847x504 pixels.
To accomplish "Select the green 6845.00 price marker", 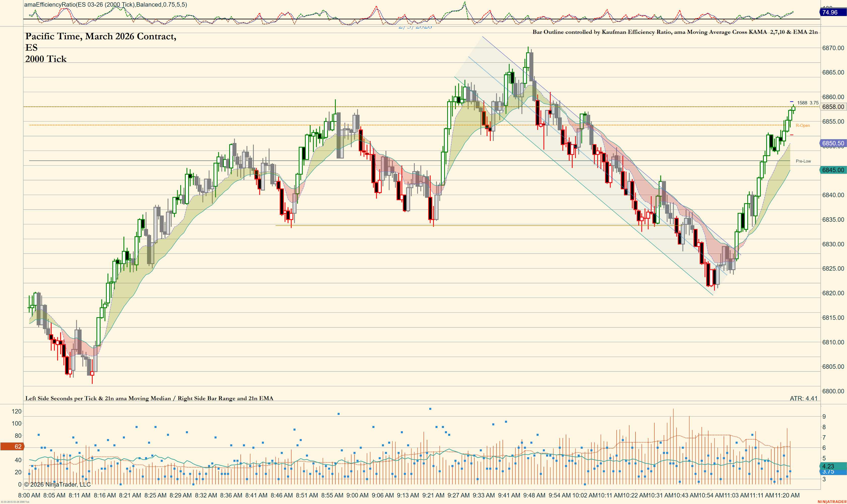I will [x=833, y=170].
